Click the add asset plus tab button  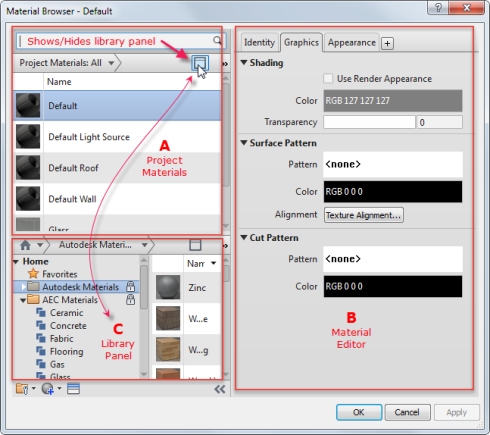coord(387,43)
